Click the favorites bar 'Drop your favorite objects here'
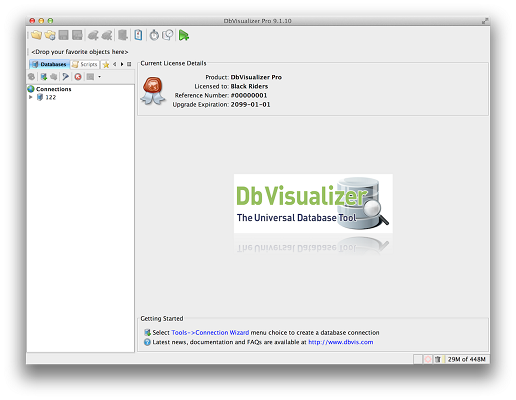516x400 pixels. [x=80, y=52]
